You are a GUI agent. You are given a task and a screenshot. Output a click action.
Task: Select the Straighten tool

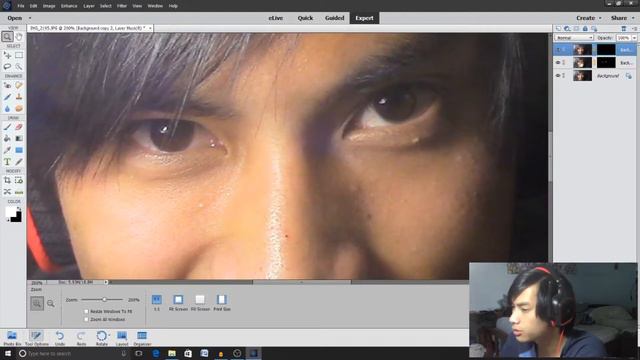19,192
